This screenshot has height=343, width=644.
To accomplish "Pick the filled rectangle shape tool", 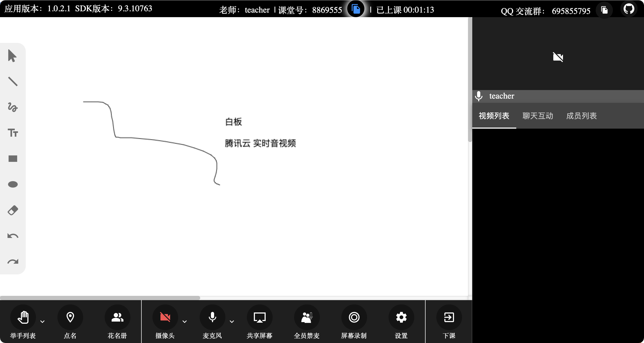I will [13, 159].
